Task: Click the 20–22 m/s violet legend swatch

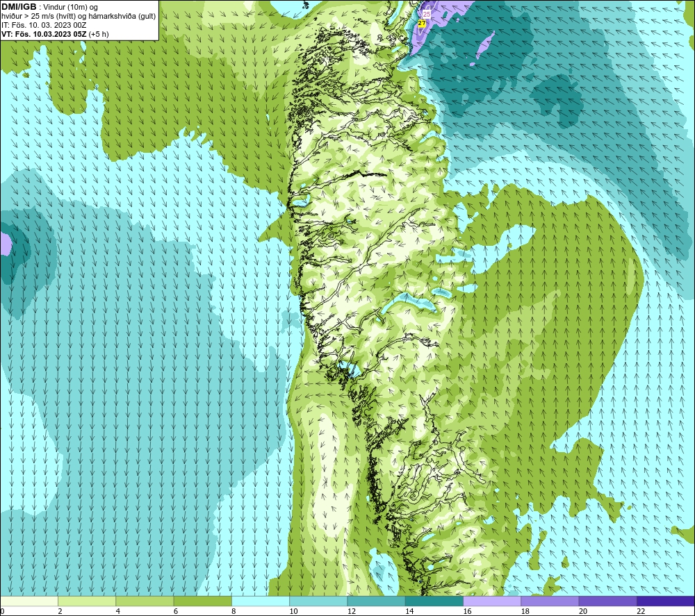Action: (607, 601)
